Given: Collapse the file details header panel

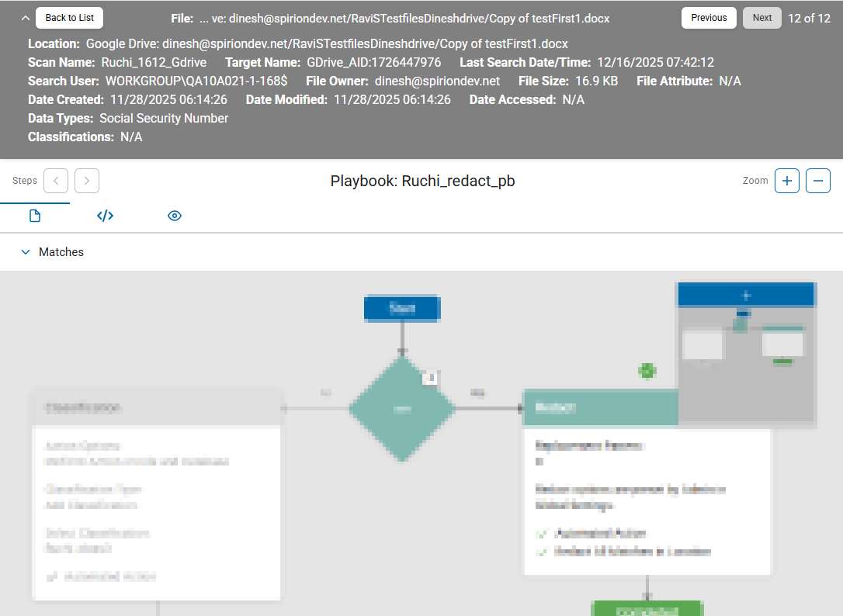Looking at the screenshot, I should pos(25,16).
